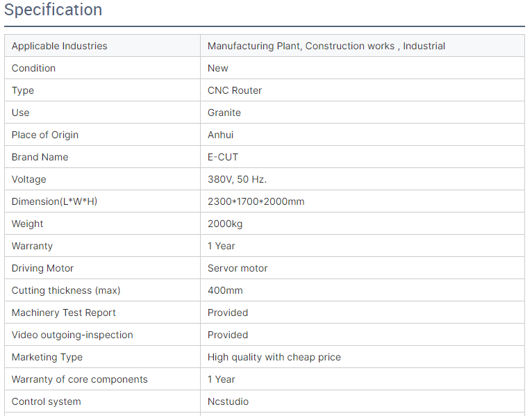532x416 pixels.
Task: Select the Video outgoing-inspection label
Action: coord(72,335)
